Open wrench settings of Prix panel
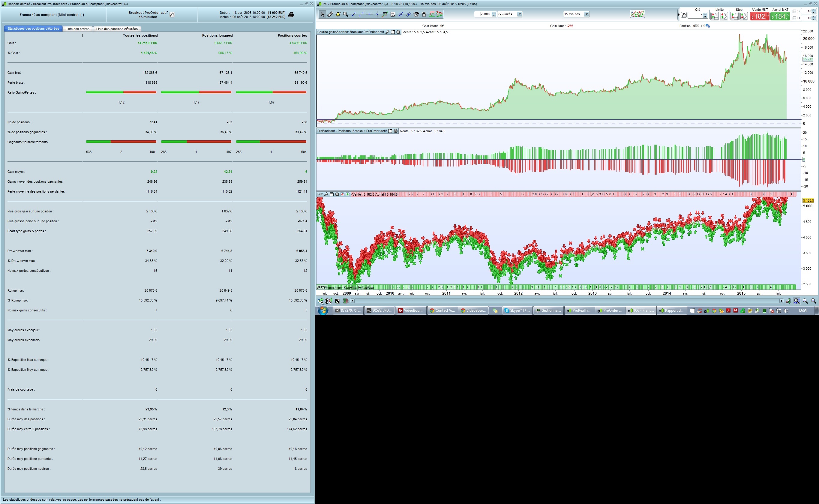The height and width of the screenshot is (504, 819). coord(326,194)
